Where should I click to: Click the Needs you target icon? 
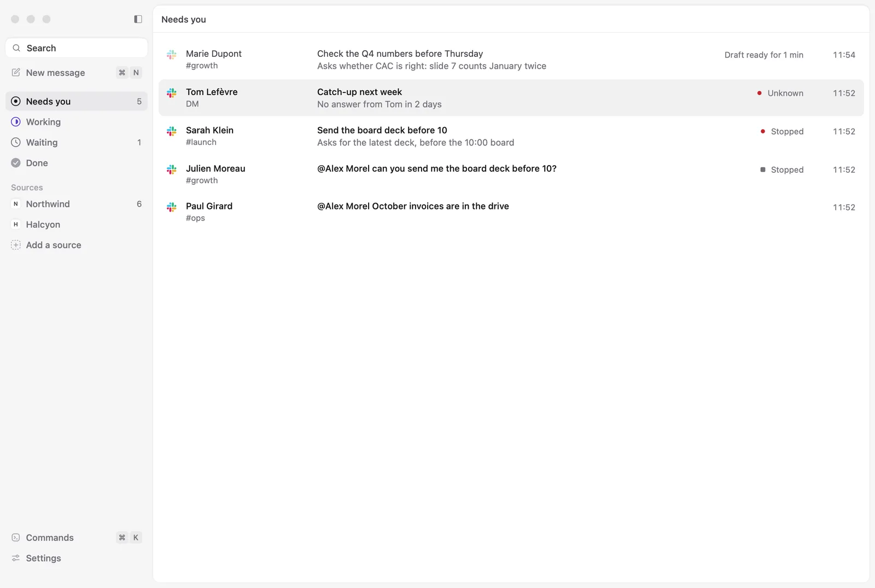[16, 101]
